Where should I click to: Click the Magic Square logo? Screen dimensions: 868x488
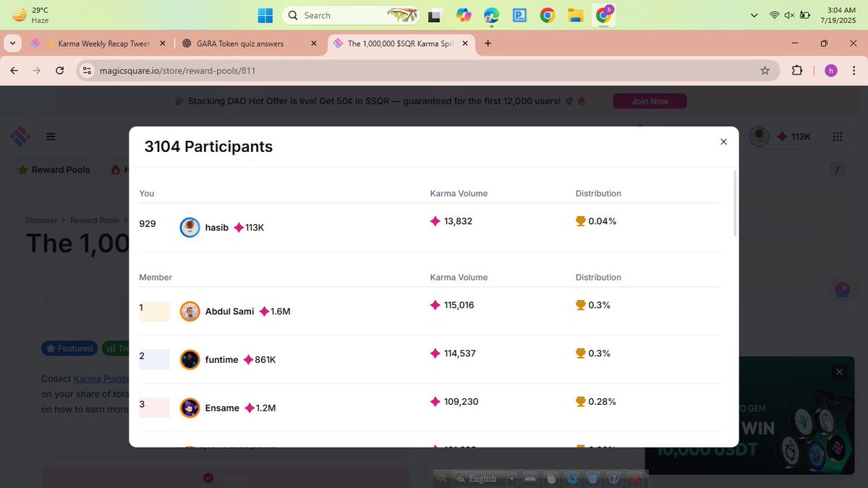pyautogui.click(x=20, y=136)
